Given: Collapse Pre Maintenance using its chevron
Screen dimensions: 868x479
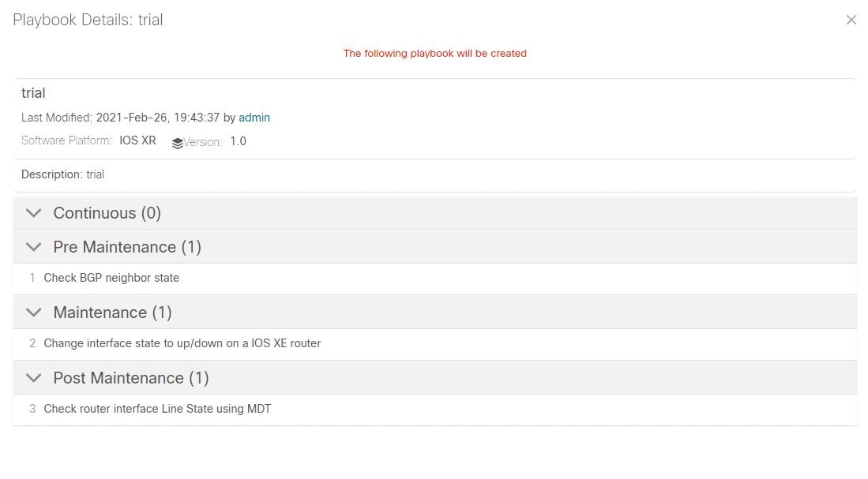Looking at the screenshot, I should click(33, 247).
